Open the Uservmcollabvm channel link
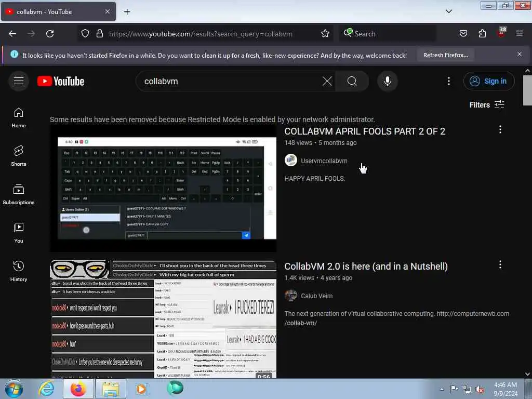Viewport: 532px width, 399px height. pyautogui.click(x=324, y=161)
